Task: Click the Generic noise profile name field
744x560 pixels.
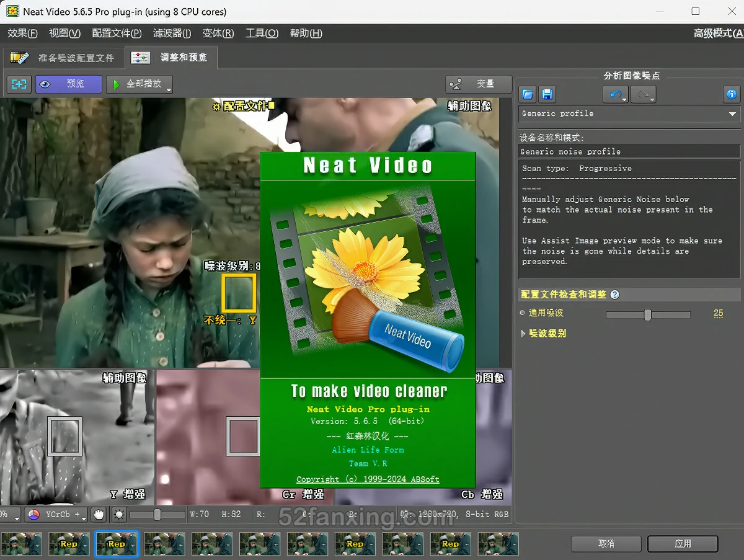Action: pos(629,151)
